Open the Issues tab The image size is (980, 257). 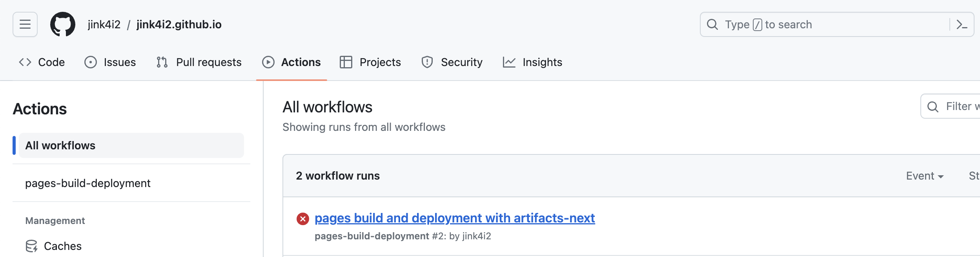click(x=110, y=62)
